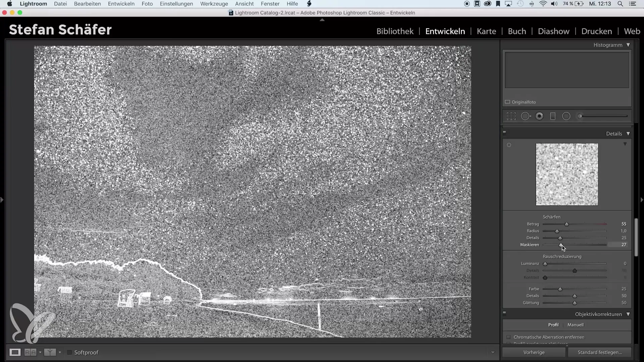The height and width of the screenshot is (362, 644).
Task: Click the Radius slider handle
Action: point(557,231)
